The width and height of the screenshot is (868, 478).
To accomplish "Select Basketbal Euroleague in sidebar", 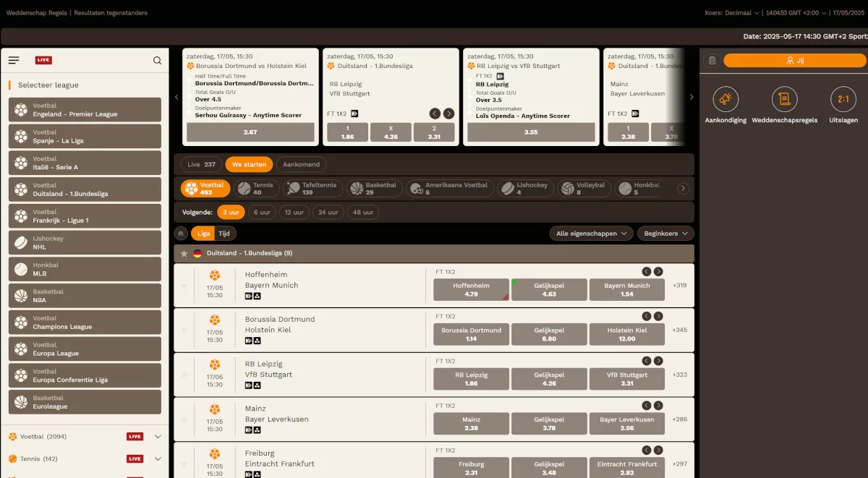I will pos(85,402).
